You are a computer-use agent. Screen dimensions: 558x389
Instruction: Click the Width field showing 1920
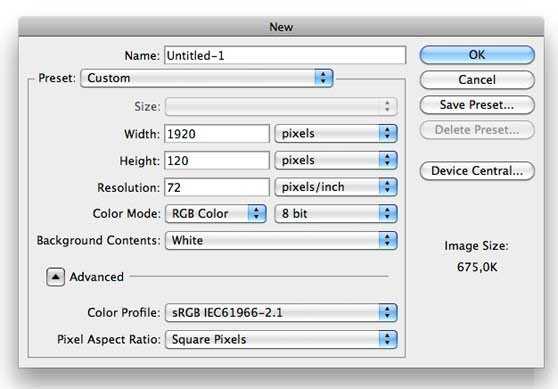217,134
